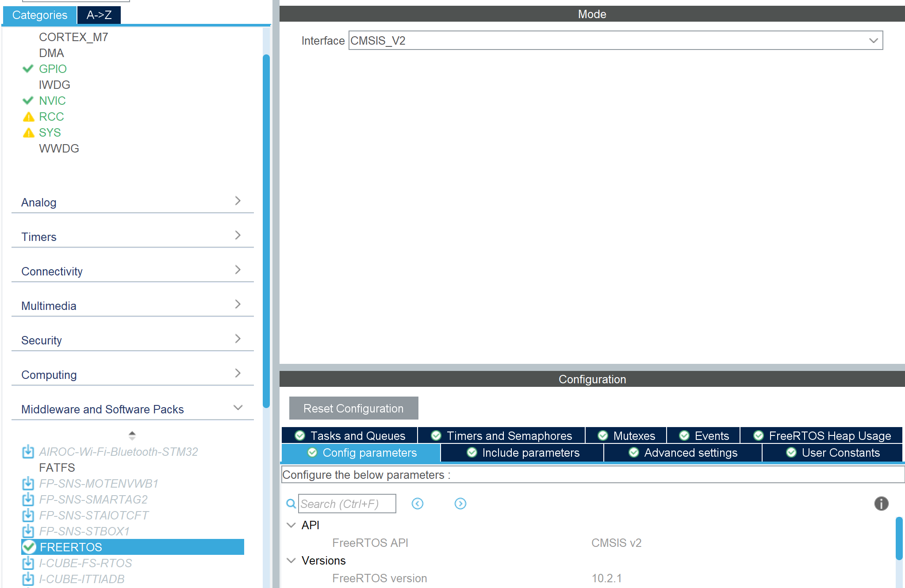Click into the Search (Ctrl+F) field
This screenshot has width=905, height=588.
pyautogui.click(x=347, y=504)
